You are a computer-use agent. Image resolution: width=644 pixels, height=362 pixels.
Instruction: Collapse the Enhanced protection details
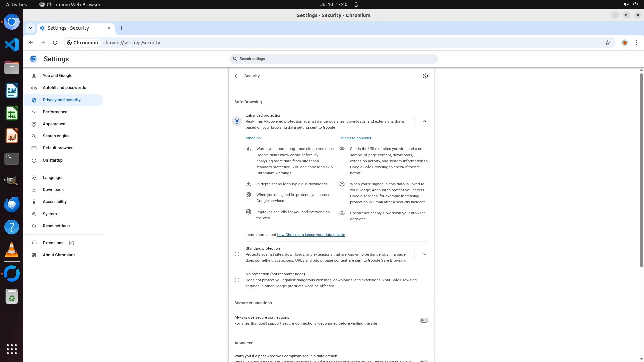click(424, 121)
